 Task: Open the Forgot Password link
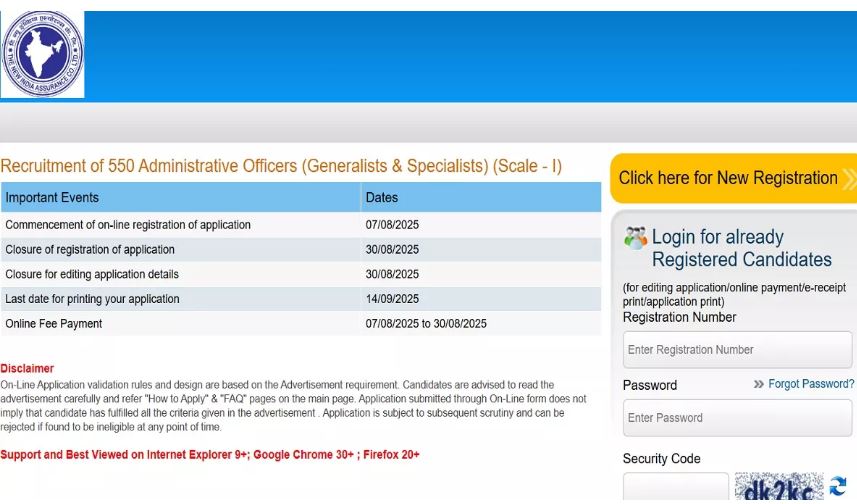pos(811,384)
